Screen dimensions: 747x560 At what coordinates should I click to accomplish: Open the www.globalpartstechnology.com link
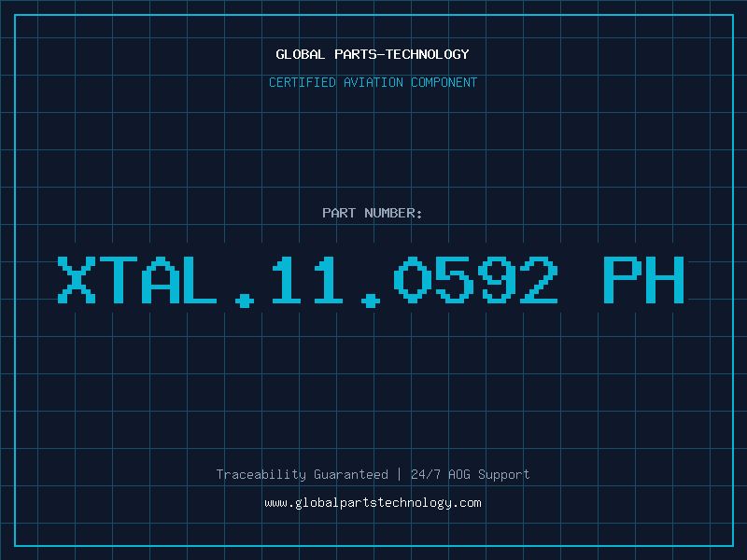(373, 503)
